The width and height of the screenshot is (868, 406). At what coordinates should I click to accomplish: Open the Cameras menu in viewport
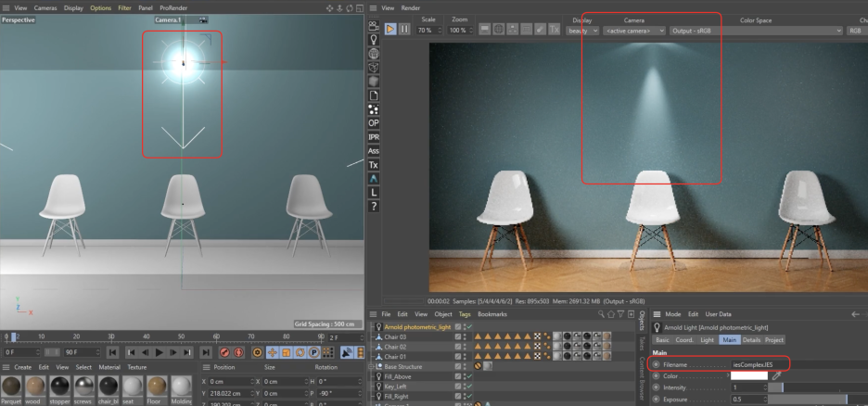(45, 8)
